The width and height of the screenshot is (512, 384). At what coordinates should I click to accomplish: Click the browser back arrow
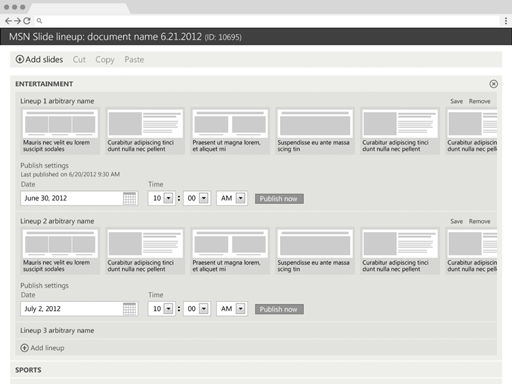click(x=8, y=21)
